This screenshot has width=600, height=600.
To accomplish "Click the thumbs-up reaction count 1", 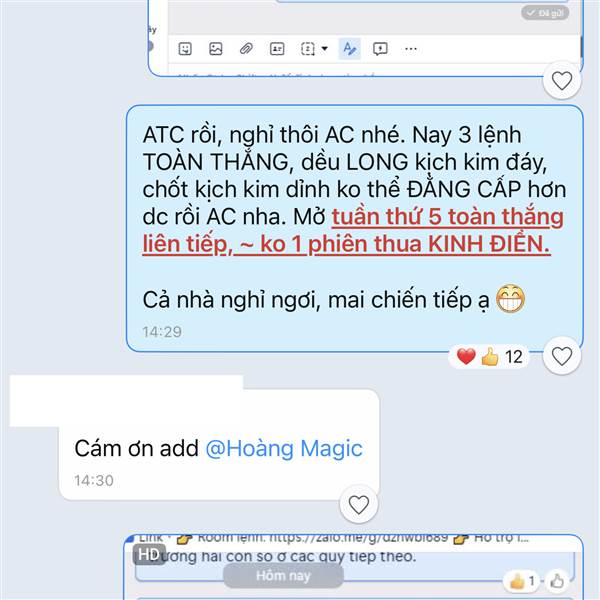I will (x=522, y=581).
